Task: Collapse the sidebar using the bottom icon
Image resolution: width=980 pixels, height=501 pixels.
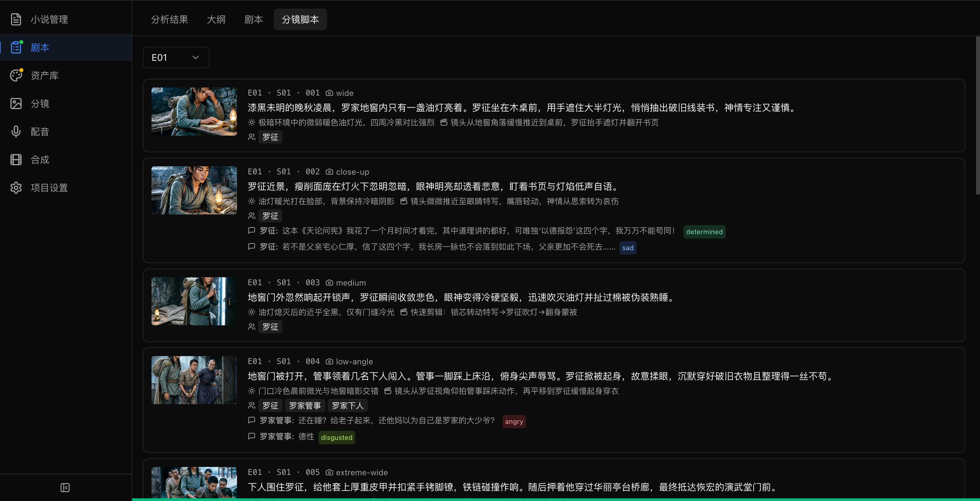Action: pyautogui.click(x=65, y=487)
